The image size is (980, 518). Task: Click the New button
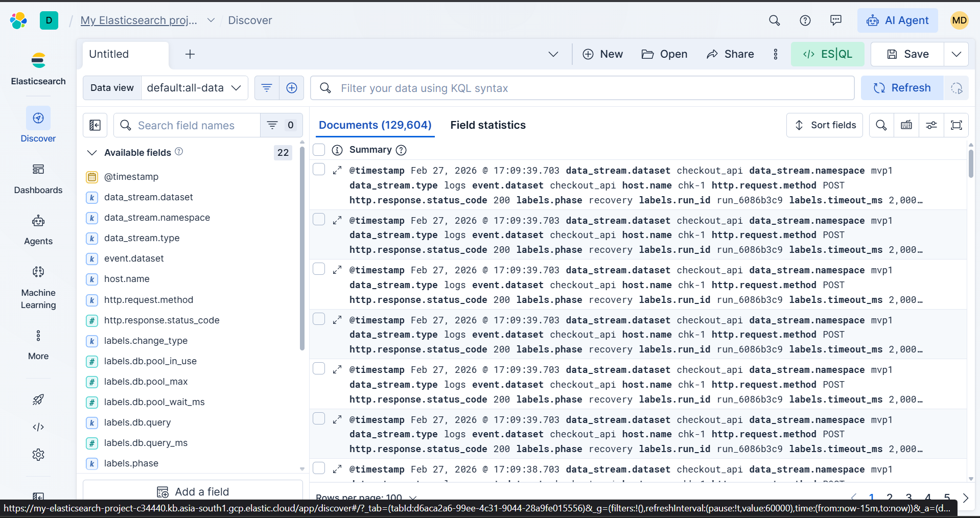coord(603,54)
